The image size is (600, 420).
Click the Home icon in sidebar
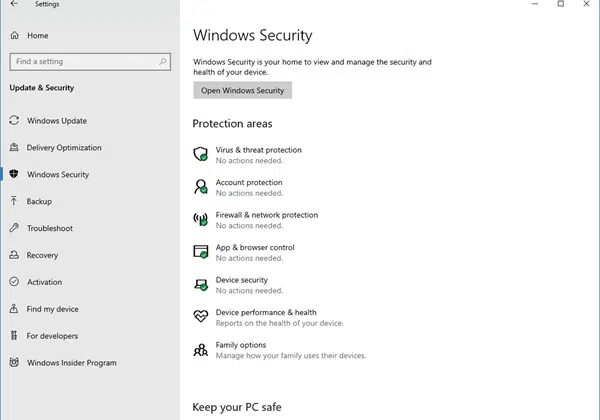[14, 36]
